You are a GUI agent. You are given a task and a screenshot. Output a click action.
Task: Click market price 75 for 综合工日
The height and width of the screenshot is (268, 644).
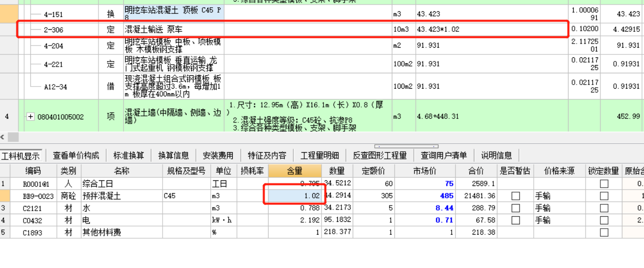click(425, 183)
